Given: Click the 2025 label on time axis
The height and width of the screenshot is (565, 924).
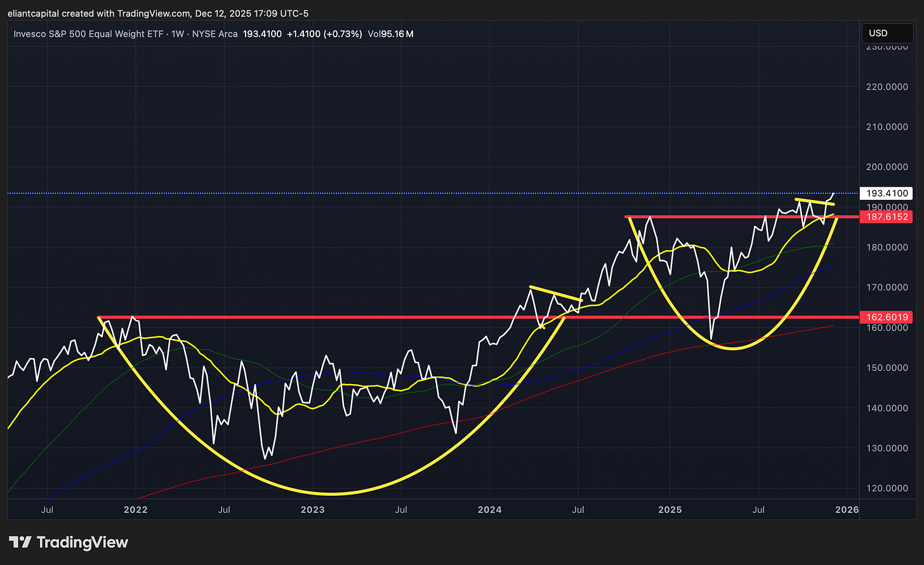Looking at the screenshot, I should tap(670, 509).
